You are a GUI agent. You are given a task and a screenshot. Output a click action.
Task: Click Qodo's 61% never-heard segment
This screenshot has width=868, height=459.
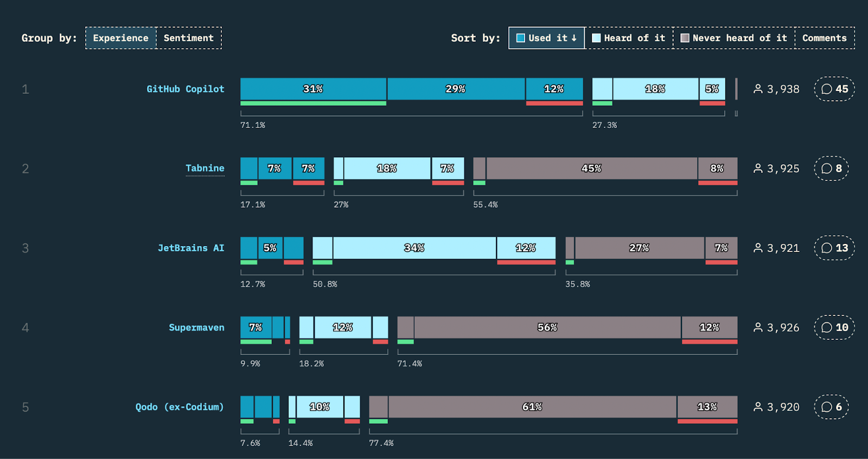pyautogui.click(x=532, y=407)
